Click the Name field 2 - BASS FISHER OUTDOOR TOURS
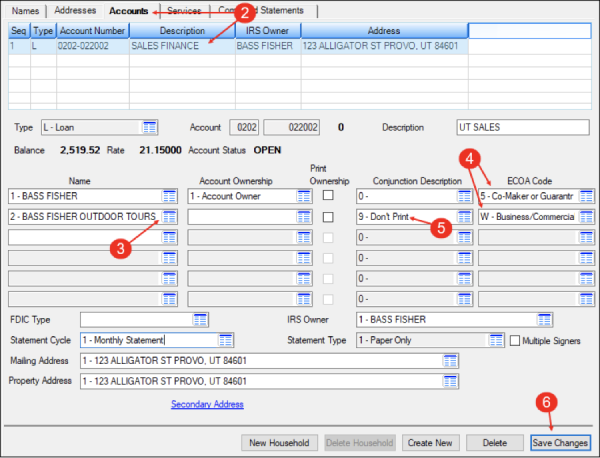The width and height of the screenshot is (600, 458). tap(93, 217)
